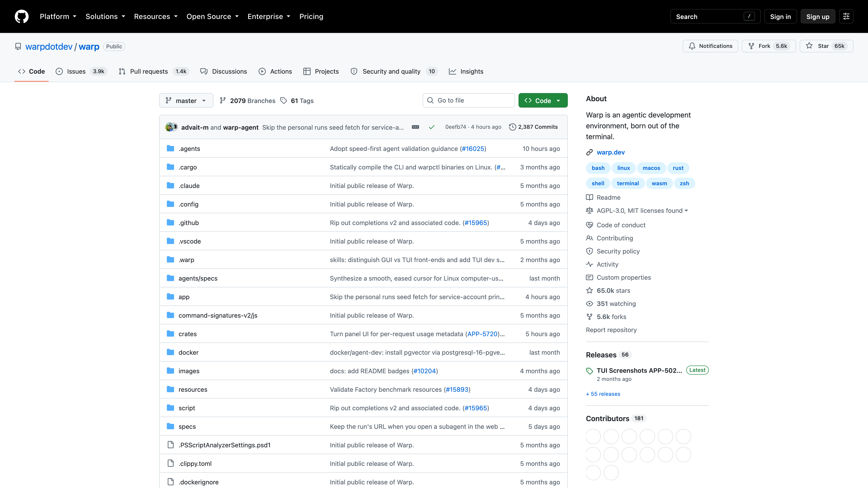Open the master branch selector
This screenshot has width=868, height=488.
pos(186,100)
